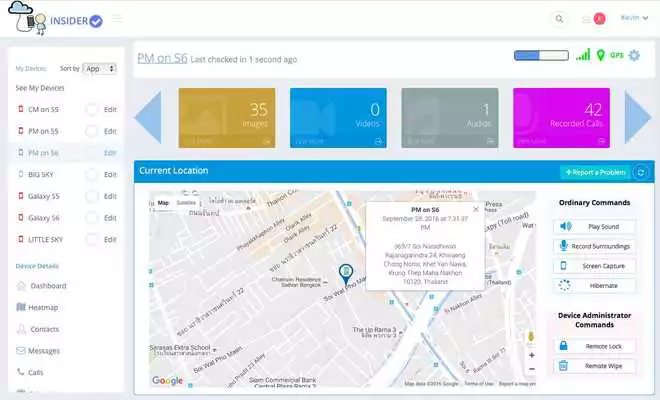Toggle the switch for LITTLE SKY

(91, 240)
